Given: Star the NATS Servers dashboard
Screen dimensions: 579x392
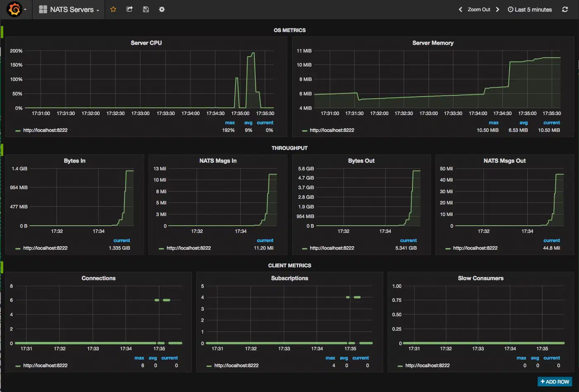Looking at the screenshot, I should point(113,9).
